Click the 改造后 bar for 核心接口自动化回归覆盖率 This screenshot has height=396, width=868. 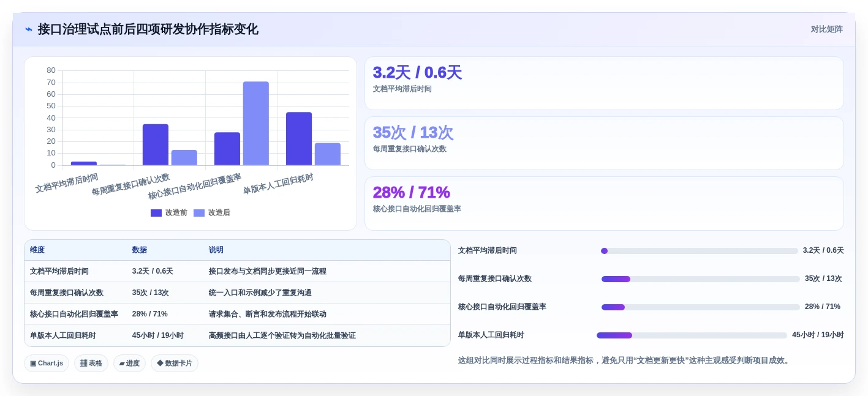(x=256, y=124)
